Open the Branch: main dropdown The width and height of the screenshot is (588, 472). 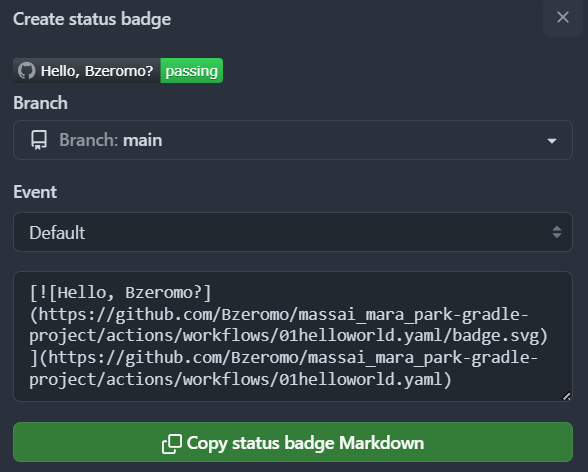[293, 140]
